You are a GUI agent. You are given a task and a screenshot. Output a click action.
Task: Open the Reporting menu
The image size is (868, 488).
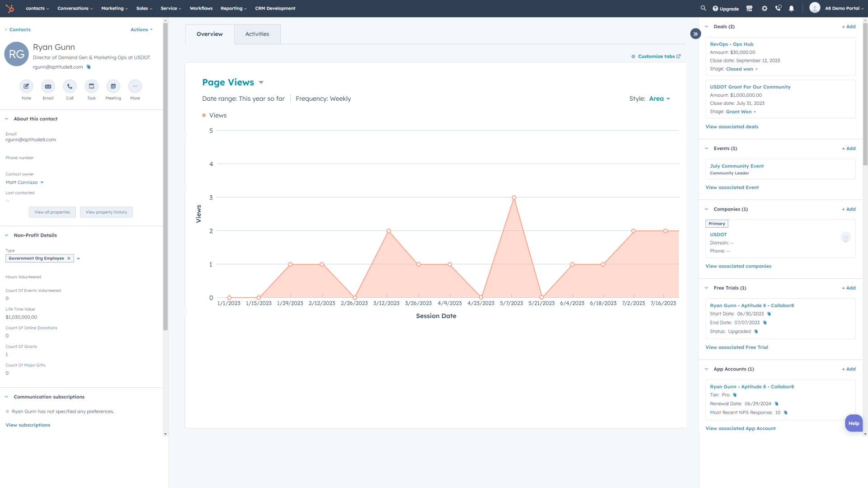(x=234, y=9)
